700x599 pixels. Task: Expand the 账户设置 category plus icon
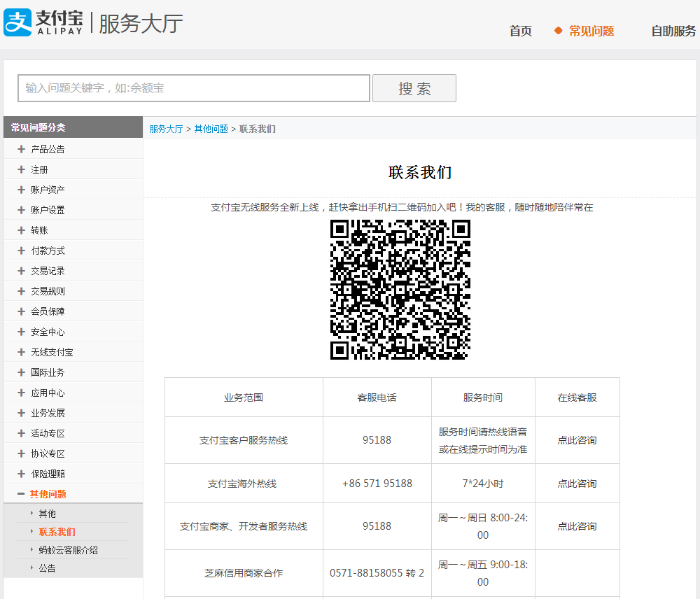coord(21,210)
